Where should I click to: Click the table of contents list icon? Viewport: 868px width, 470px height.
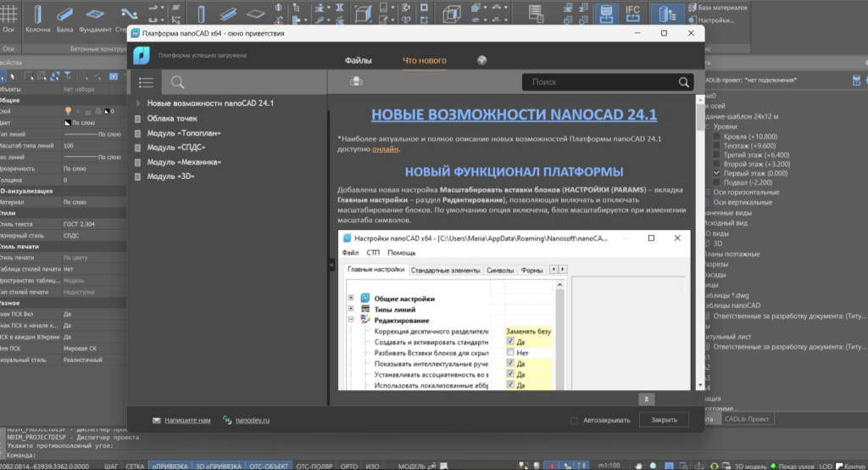point(146,82)
